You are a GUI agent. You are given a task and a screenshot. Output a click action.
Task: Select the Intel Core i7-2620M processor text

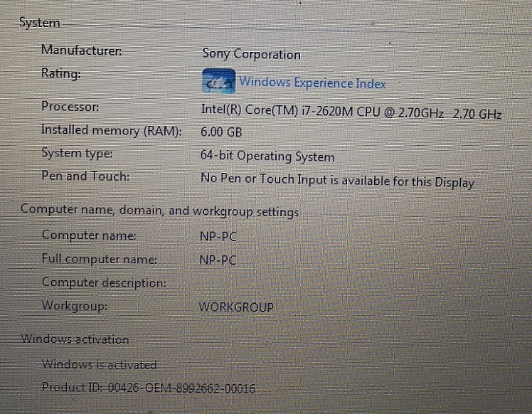[351, 112]
